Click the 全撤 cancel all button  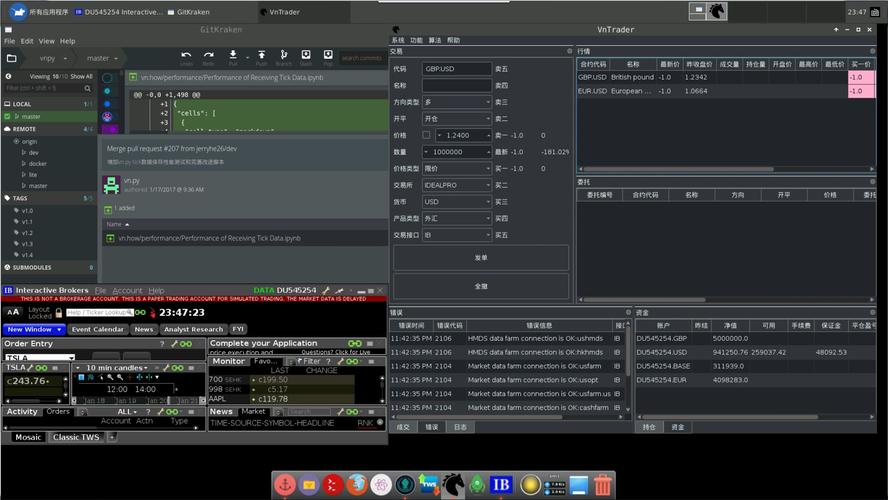[481, 287]
